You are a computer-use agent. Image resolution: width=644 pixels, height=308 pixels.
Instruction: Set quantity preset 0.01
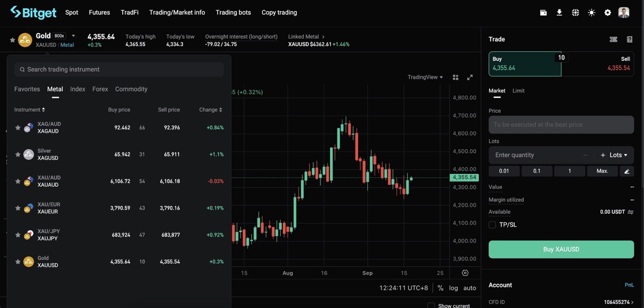504,171
